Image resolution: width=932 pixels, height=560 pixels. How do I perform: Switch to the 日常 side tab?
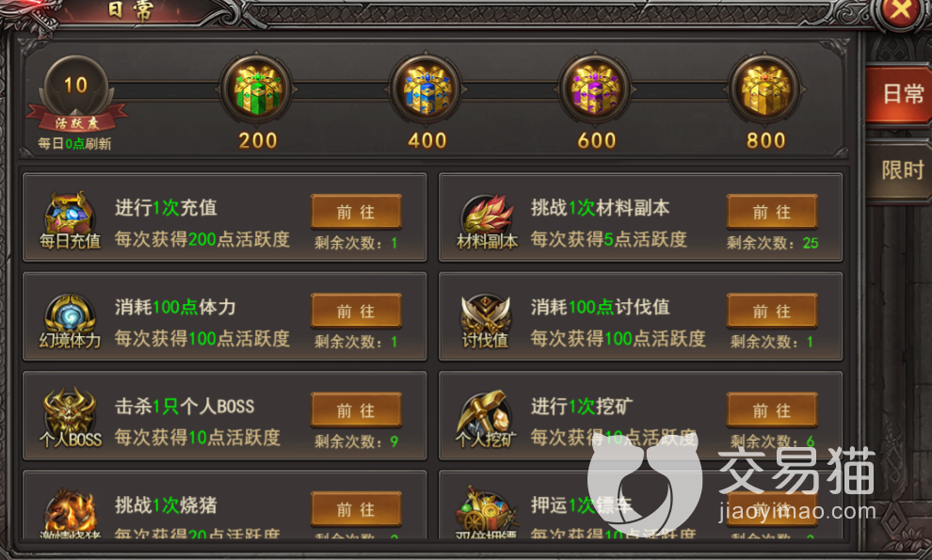900,94
